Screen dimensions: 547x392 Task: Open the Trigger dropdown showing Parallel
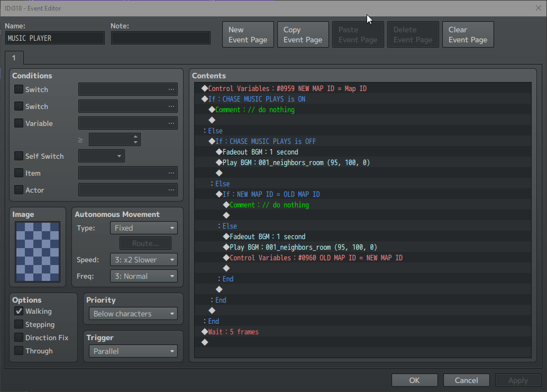(x=133, y=351)
